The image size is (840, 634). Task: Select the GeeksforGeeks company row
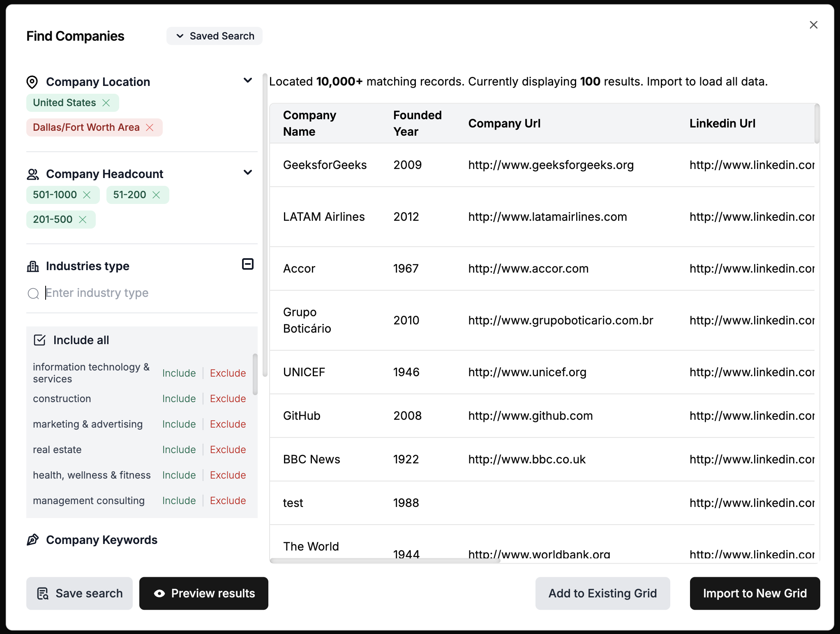pos(542,165)
